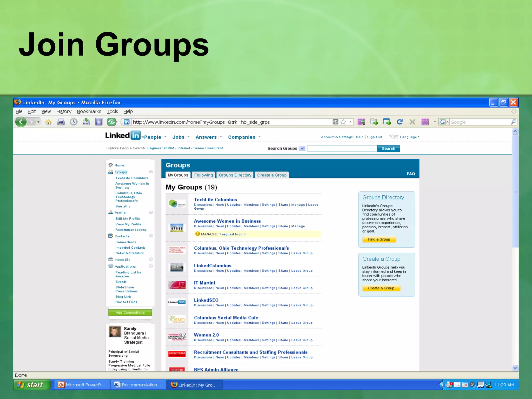Click the Print toolbar icon
Image resolution: width=532 pixels, height=399 pixels.
pyautogui.click(x=61, y=122)
